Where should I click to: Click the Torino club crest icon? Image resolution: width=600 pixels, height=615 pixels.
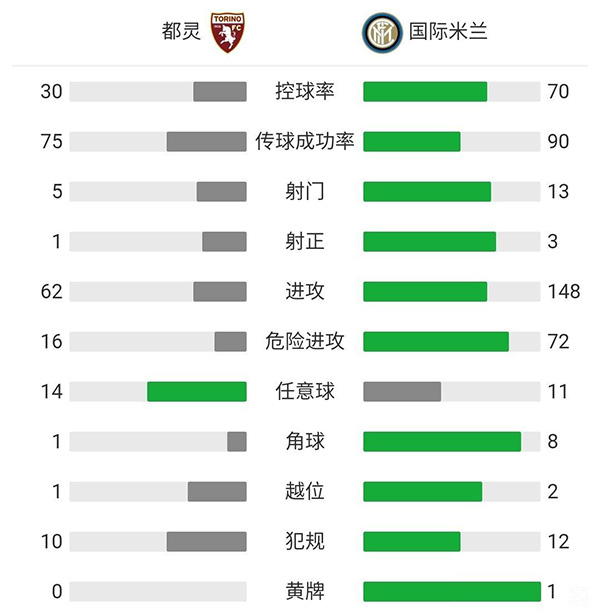[226, 31]
